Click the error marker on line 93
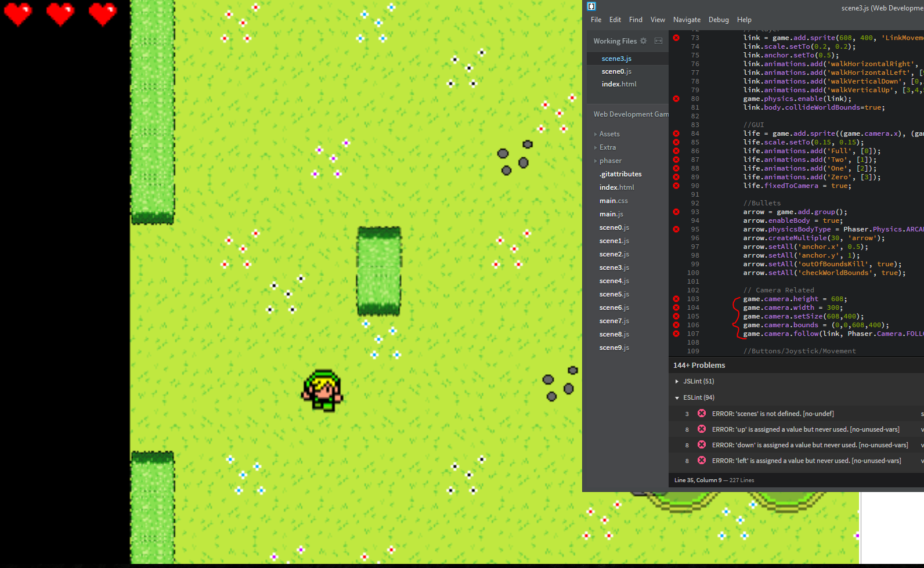924x568 pixels. pos(676,212)
